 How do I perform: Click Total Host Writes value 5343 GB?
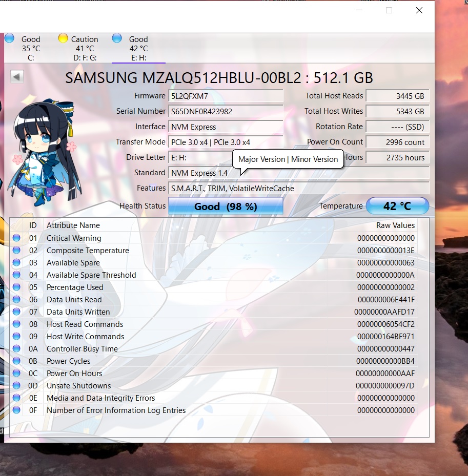398,111
